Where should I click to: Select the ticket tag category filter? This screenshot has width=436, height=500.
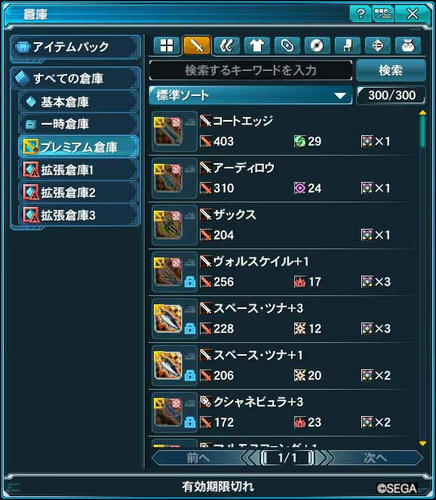[x=287, y=45]
